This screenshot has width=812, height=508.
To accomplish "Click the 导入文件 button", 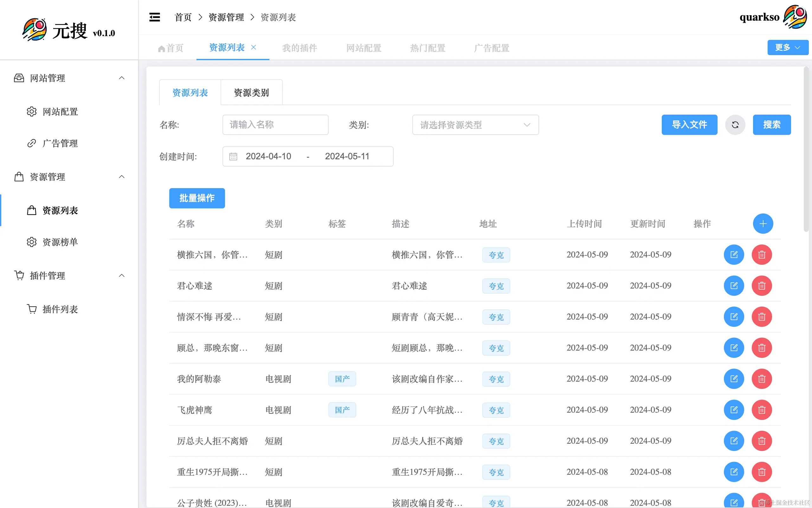I will pos(689,125).
